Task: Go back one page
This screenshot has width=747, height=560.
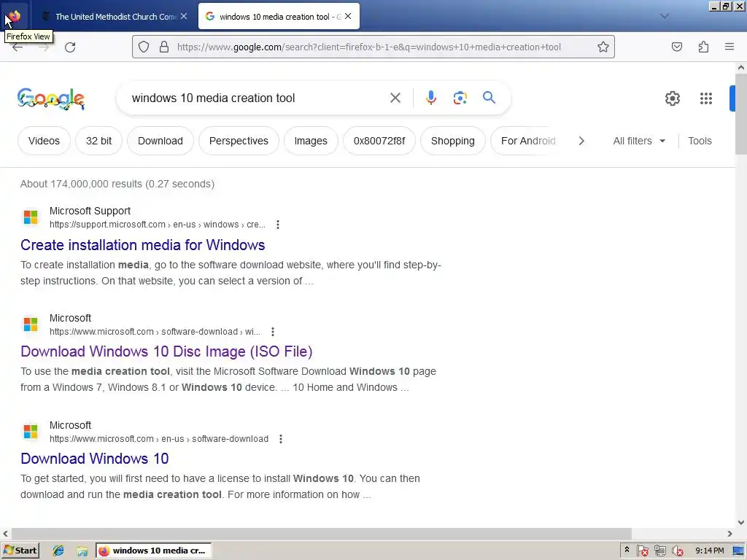Action: point(18,47)
